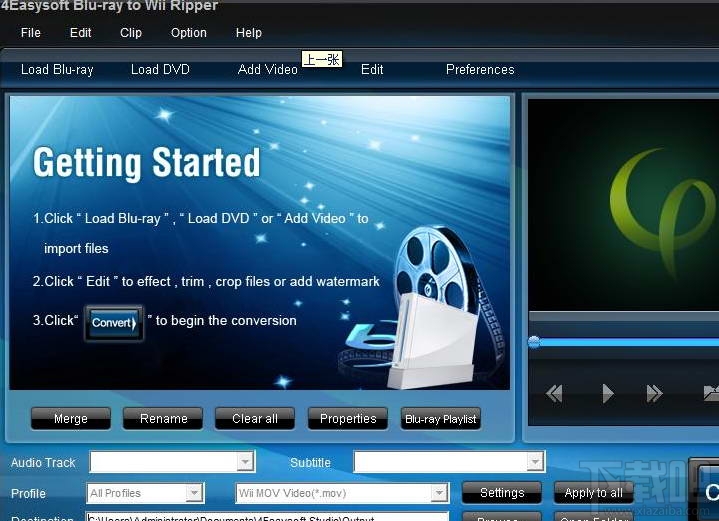Image resolution: width=719 pixels, height=521 pixels.
Task: Click Load DVD toolbar button
Action: pyautogui.click(x=160, y=69)
